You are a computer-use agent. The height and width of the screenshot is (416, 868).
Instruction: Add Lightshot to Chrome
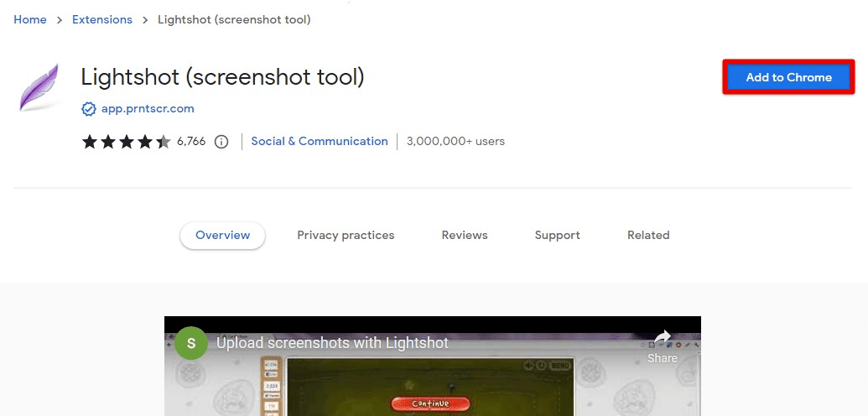(788, 77)
